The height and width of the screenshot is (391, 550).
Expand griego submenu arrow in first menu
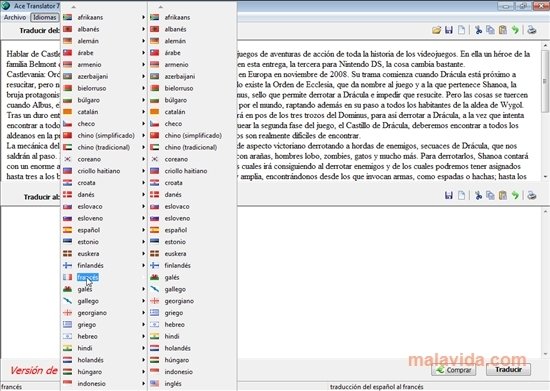[143, 324]
